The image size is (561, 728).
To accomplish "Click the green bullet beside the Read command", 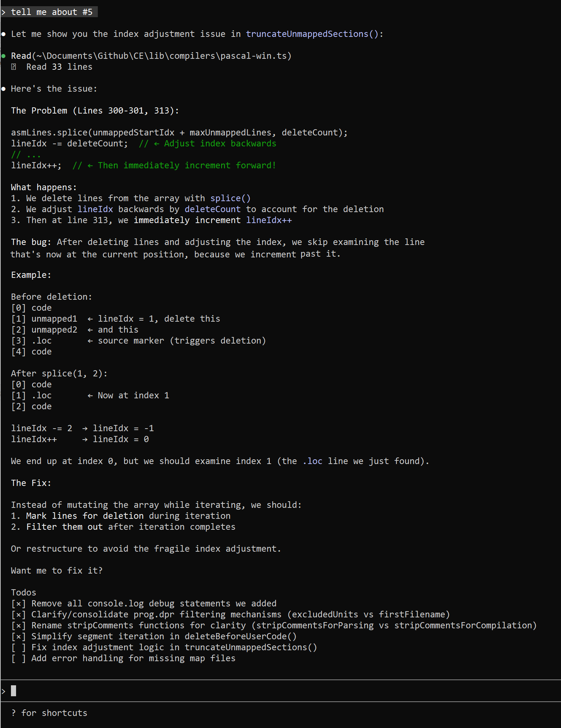I will click(x=3, y=56).
